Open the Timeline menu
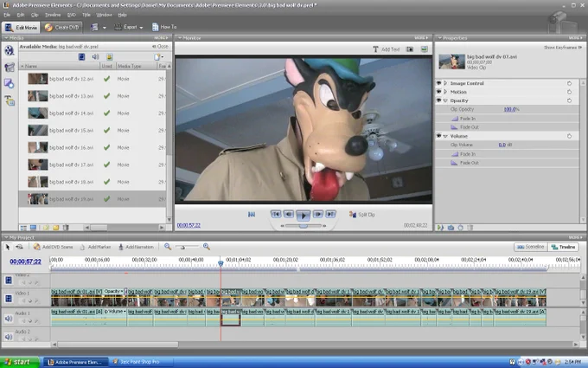This screenshot has width=588, height=368. point(53,15)
